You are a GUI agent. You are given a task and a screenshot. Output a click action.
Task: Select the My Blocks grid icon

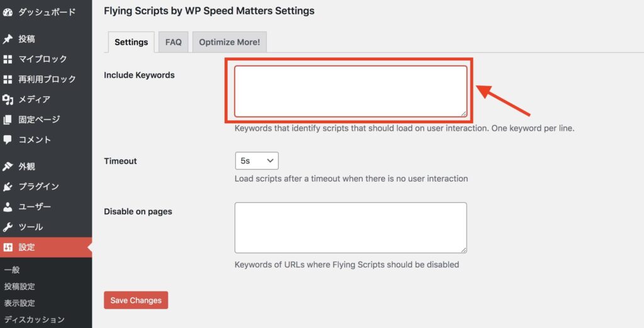pyautogui.click(x=8, y=59)
